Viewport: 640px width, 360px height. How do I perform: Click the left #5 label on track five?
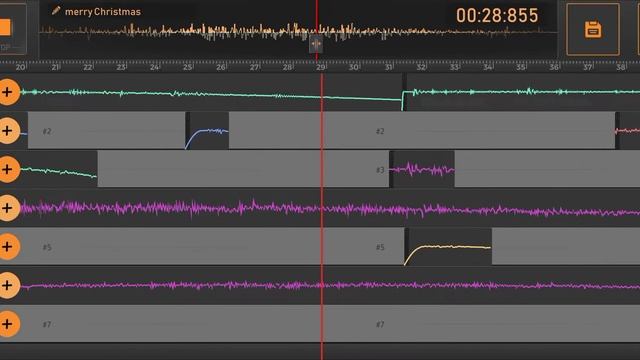point(47,247)
